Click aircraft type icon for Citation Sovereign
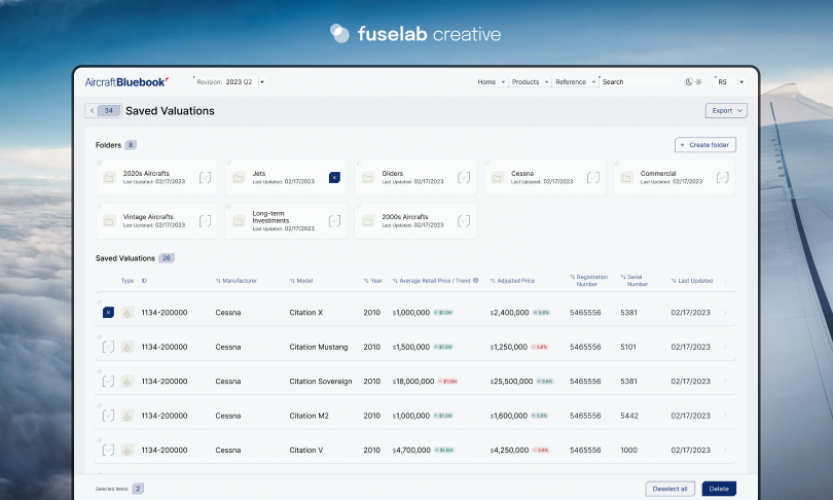 coord(127,382)
